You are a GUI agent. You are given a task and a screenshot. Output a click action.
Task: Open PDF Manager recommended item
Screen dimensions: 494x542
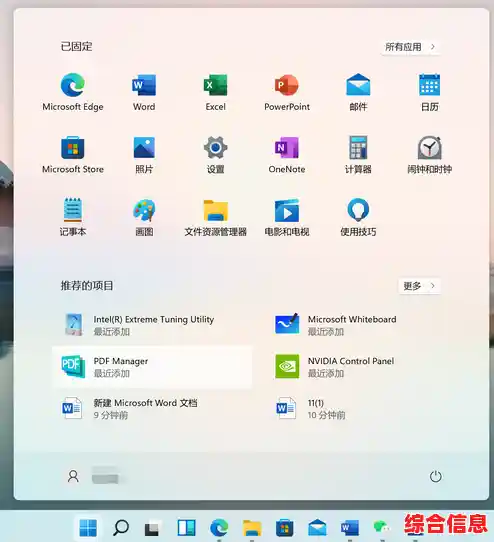[152, 367]
